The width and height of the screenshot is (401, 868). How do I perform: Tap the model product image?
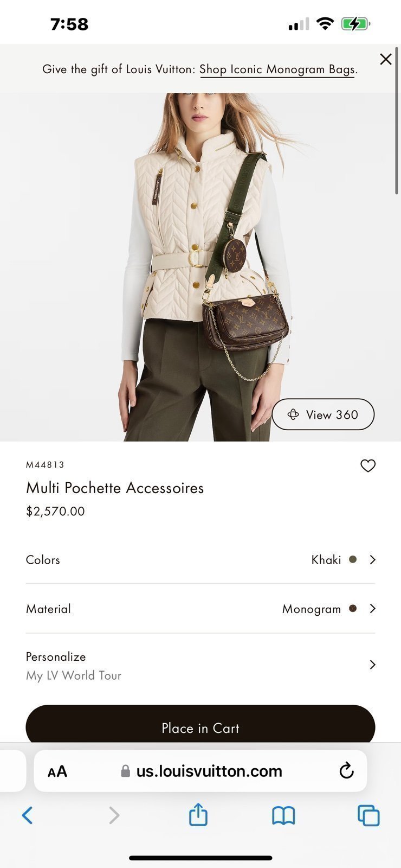(200, 267)
